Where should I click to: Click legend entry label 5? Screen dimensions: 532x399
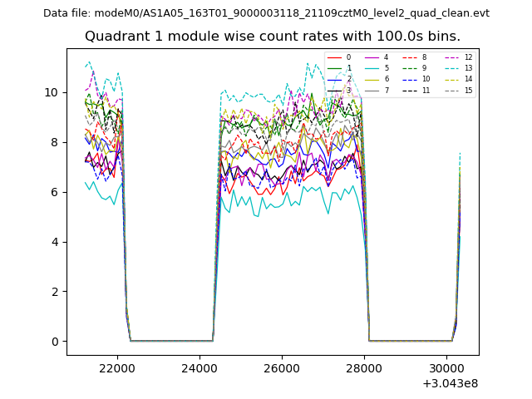[387, 68]
